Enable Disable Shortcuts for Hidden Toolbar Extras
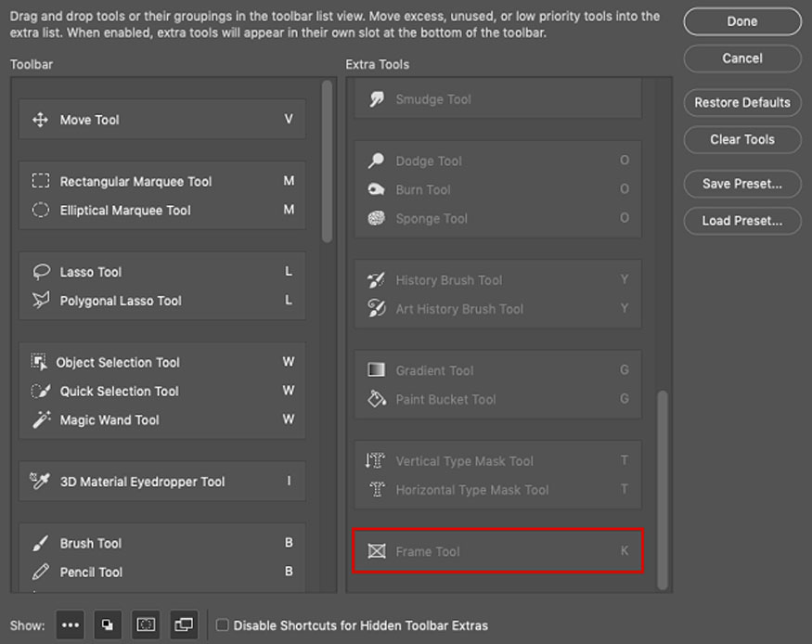 (222, 625)
